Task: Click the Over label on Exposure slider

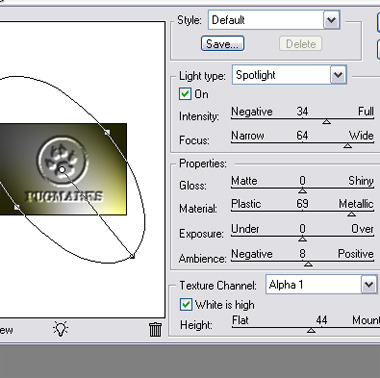Action: [362, 229]
